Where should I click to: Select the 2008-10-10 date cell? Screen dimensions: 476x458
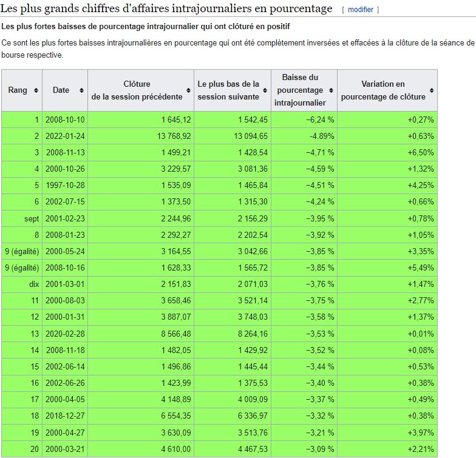coord(65,120)
